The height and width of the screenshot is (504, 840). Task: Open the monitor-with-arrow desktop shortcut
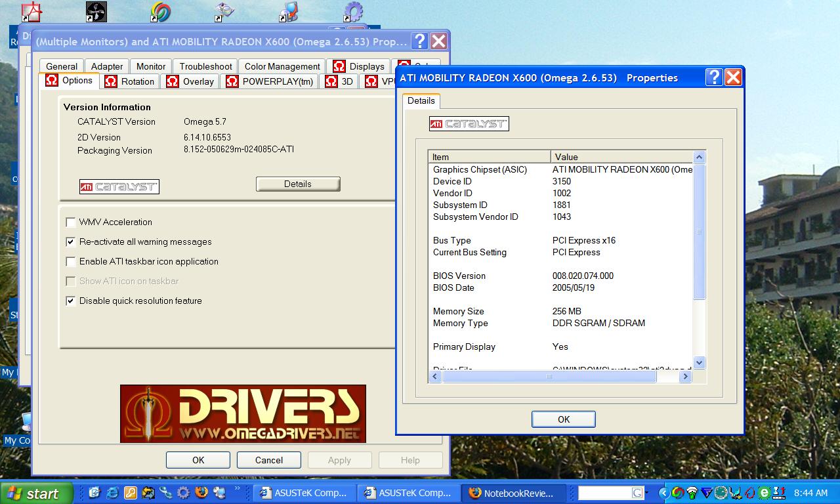[289, 11]
